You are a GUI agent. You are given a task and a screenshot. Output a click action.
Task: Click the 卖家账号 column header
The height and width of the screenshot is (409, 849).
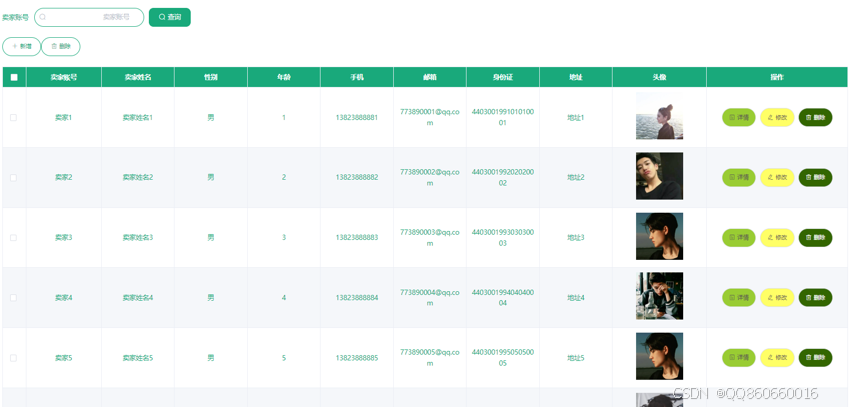coord(64,77)
